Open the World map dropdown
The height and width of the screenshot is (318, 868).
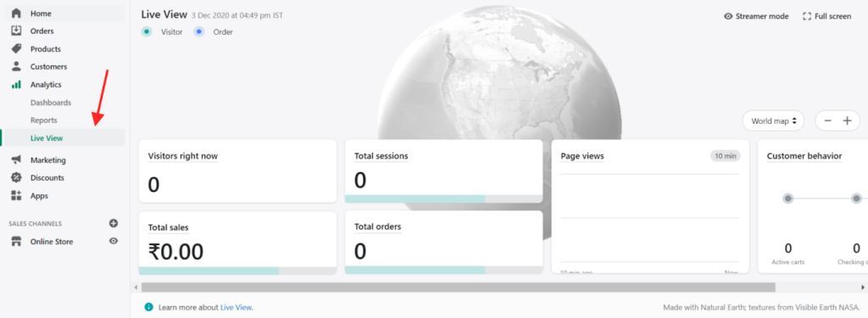click(x=773, y=120)
